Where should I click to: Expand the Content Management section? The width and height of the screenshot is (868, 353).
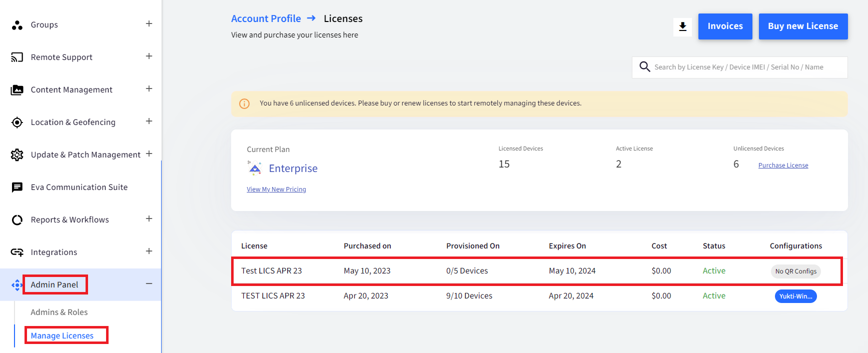tap(149, 89)
